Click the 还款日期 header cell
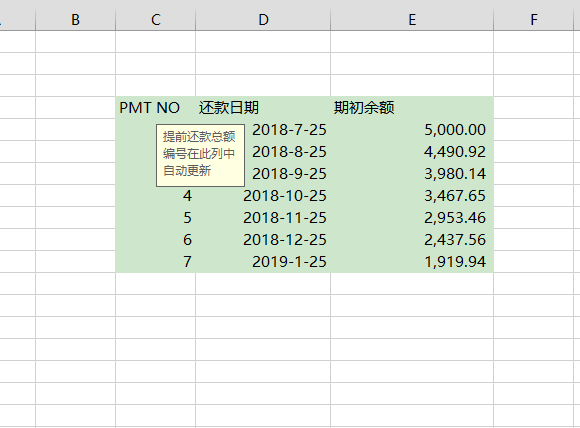 (x=263, y=108)
